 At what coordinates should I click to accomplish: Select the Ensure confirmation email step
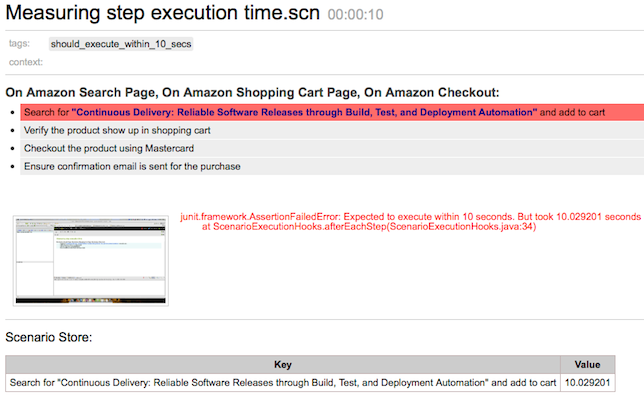pos(132,166)
